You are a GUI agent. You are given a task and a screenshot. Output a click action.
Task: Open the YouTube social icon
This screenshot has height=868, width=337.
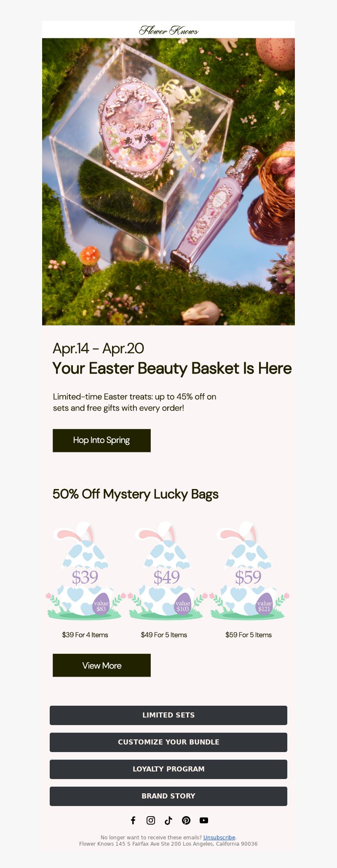[204, 820]
